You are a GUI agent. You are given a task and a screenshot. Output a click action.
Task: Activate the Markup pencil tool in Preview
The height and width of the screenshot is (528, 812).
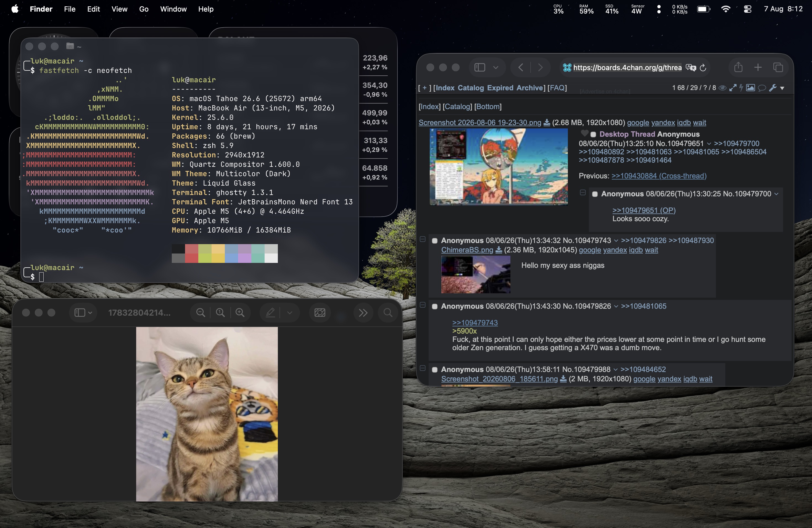coord(270,312)
